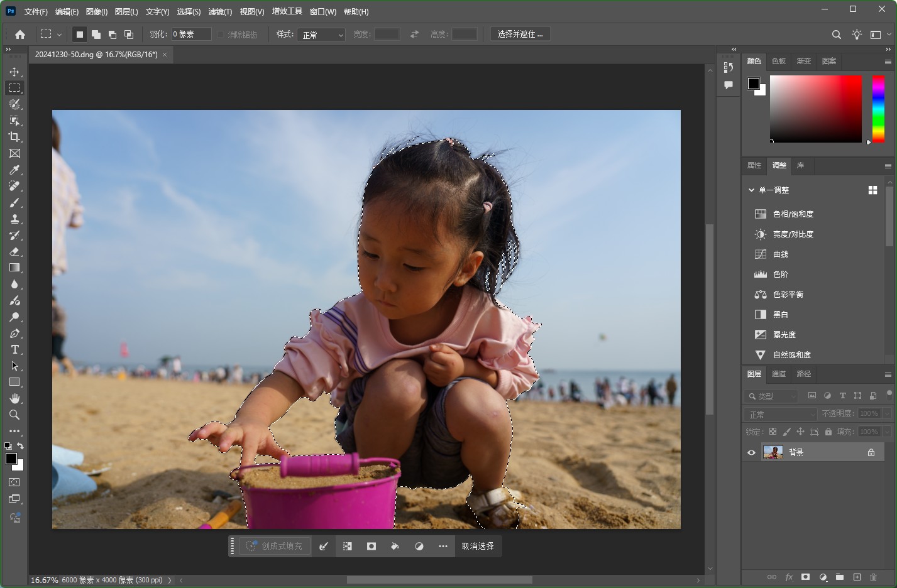Select the Path Selection tool
Screen dimensions: 897x588
tap(14, 366)
